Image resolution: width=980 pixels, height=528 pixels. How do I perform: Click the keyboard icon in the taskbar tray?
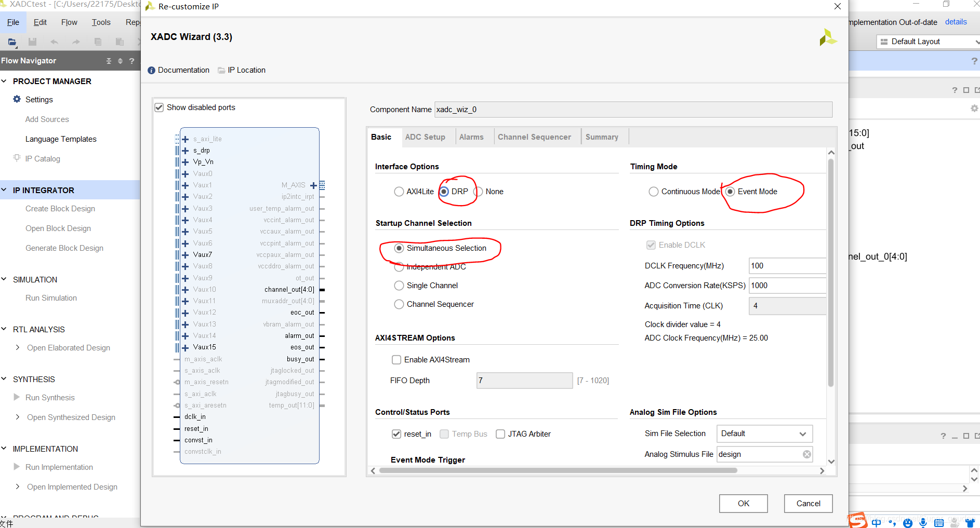tap(938, 523)
